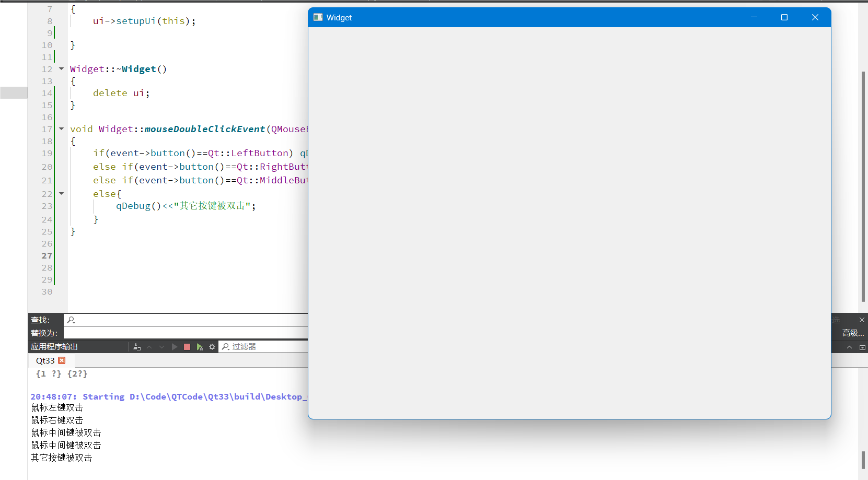
Task: Click the 替换为 replace input field
Action: pyautogui.click(x=186, y=333)
